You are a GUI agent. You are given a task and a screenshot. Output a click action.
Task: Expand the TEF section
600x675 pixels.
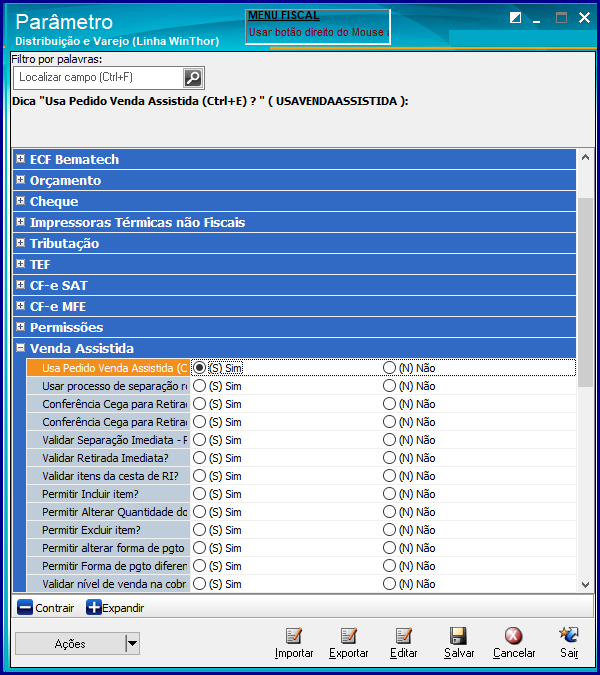20,264
